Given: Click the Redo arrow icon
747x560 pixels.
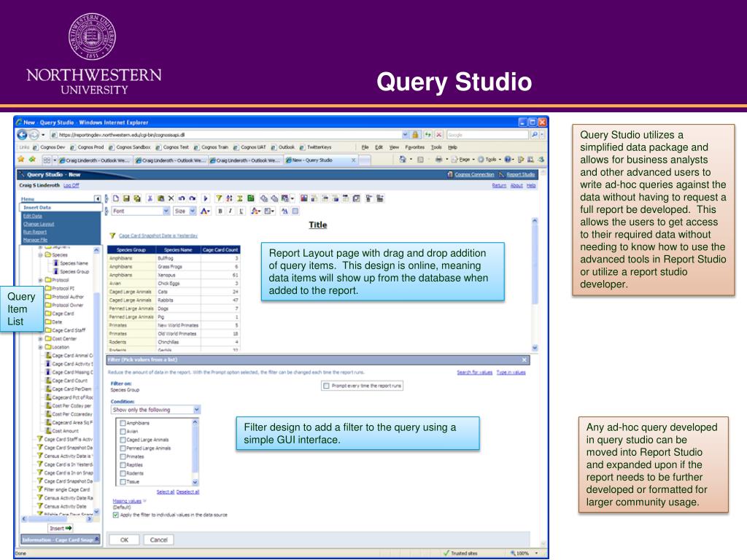Looking at the screenshot, I should tap(193, 198).
